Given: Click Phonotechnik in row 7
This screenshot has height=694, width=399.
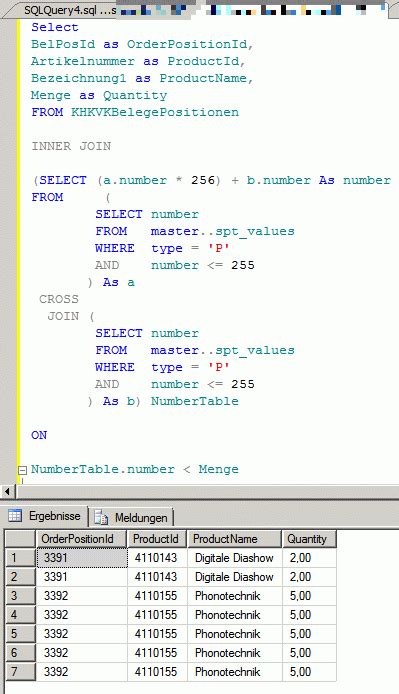Looking at the screenshot, I should click(x=235, y=672).
